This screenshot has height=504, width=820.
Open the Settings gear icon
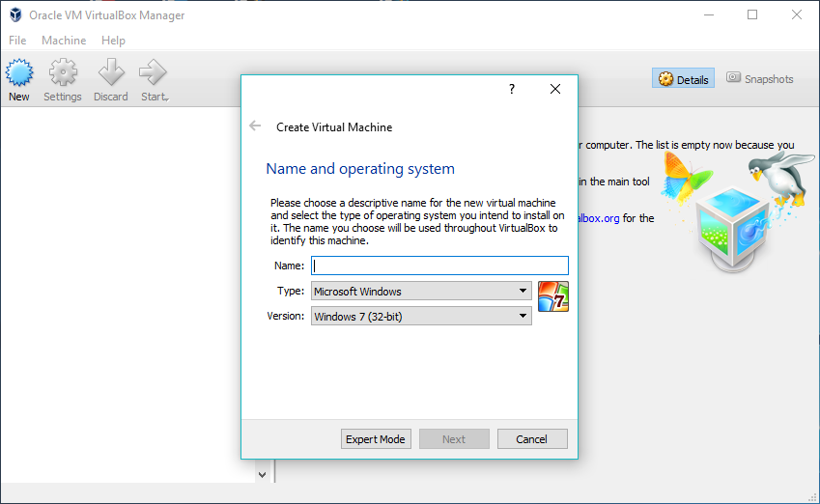click(63, 73)
